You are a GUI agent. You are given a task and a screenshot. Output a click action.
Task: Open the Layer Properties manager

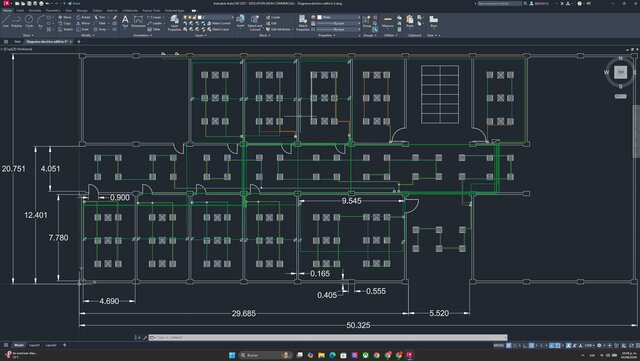(174, 23)
